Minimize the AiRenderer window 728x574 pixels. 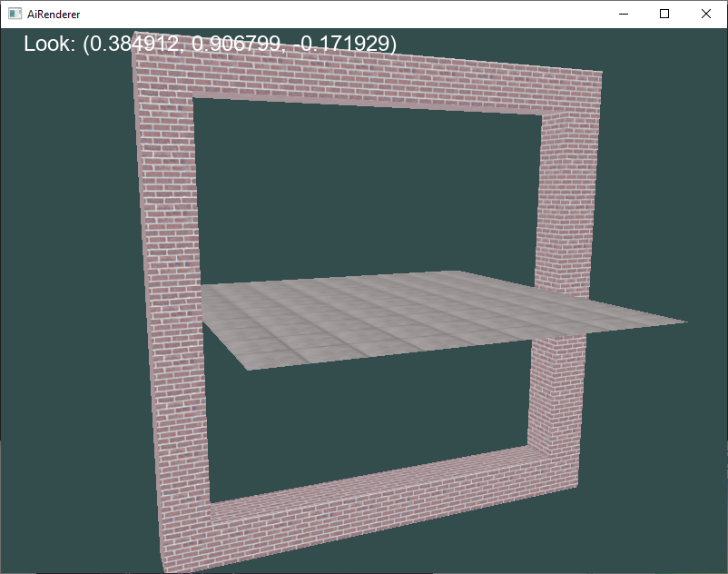point(624,14)
